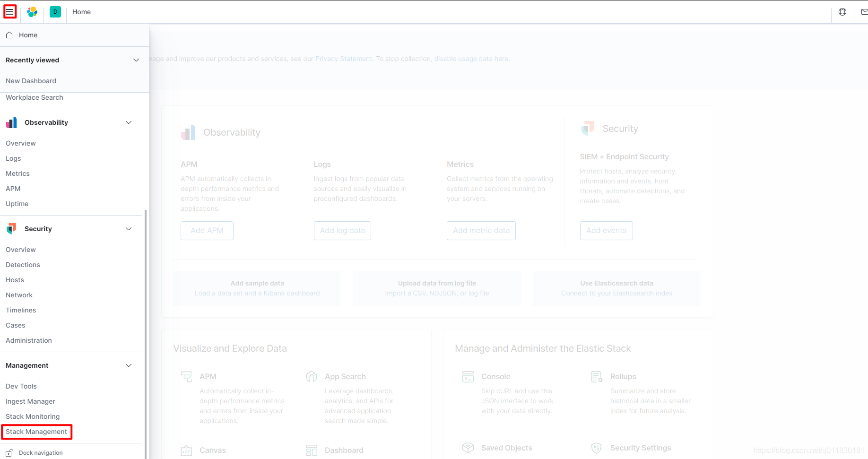Click the App Search icon
Image resolution: width=868 pixels, height=459 pixels.
[312, 377]
